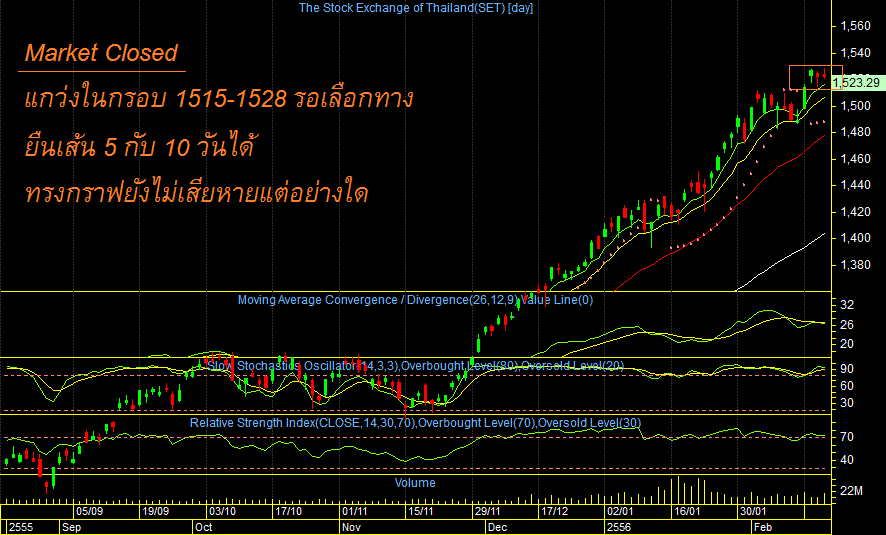The image size is (886, 535).
Task: Click the stochastic scale value 30
Action: [x=847, y=403]
